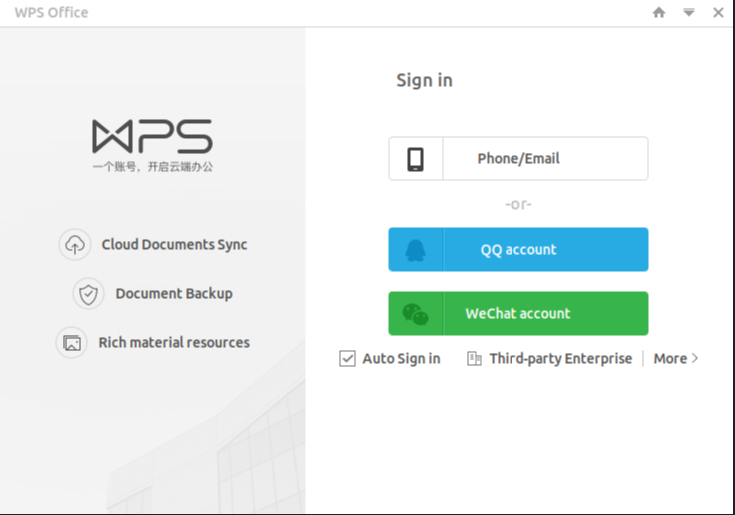Click the Auto Sign in label
Viewport: 735px width, 515px height.
click(401, 358)
